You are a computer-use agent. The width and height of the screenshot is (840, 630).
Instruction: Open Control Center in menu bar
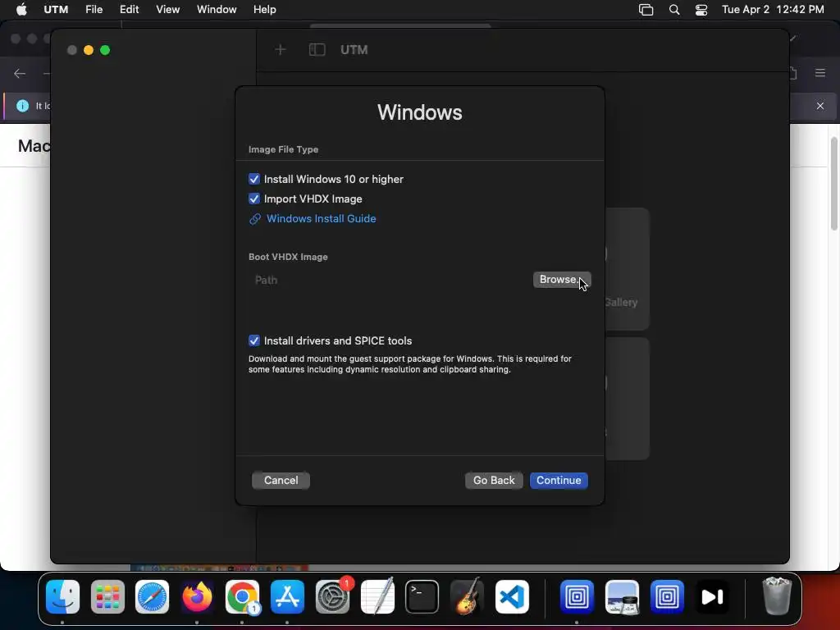coord(701,10)
